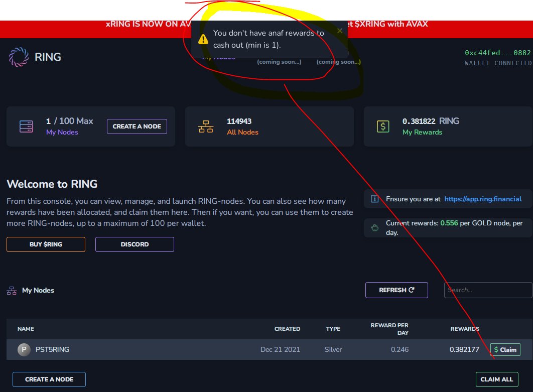Viewport: 533px width, 392px height.
Task: Close the cash out warning notification
Action: [x=340, y=31]
